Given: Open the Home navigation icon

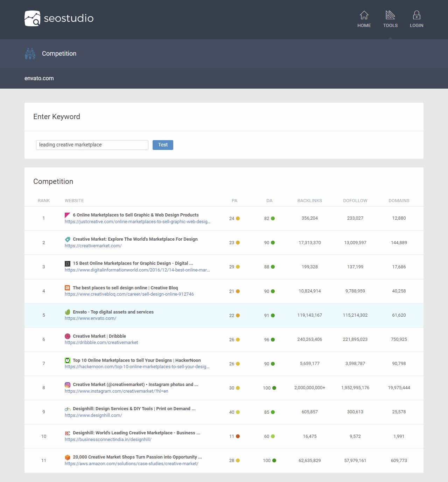Looking at the screenshot, I should point(364,15).
